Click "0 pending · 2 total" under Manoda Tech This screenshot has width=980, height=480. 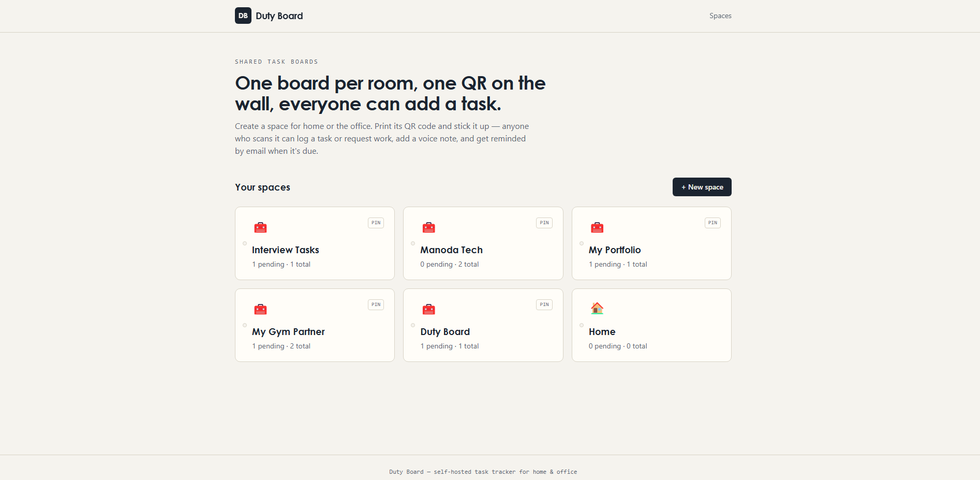[450, 265]
